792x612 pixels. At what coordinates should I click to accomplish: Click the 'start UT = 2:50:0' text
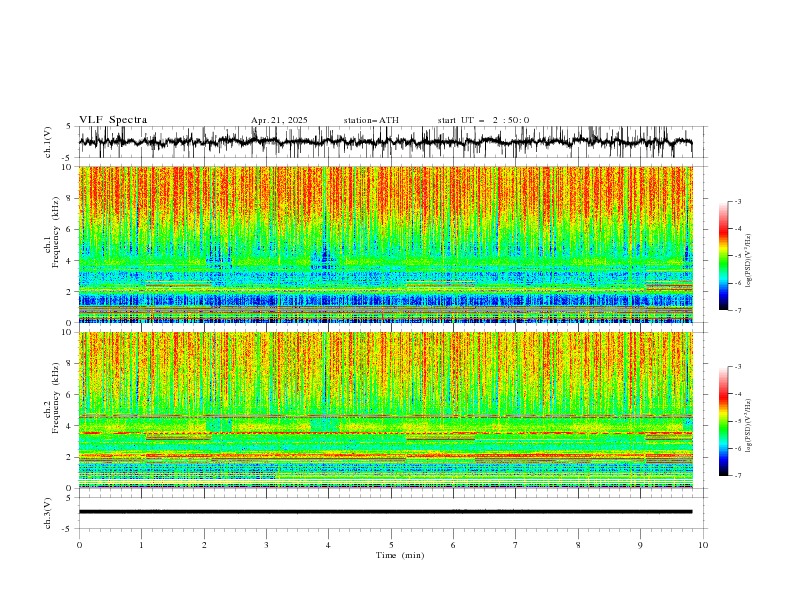click(483, 120)
